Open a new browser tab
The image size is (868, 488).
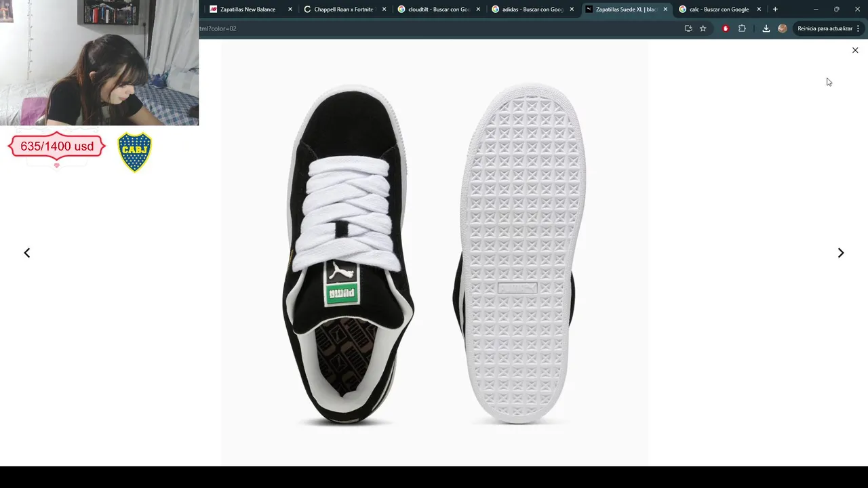(x=775, y=9)
